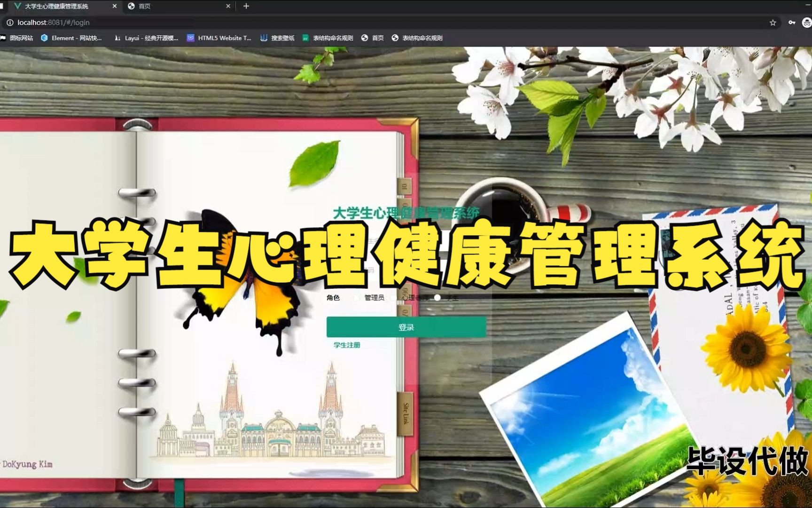
Task: Open the HTML5 Website T... bookmark
Action: pos(219,38)
